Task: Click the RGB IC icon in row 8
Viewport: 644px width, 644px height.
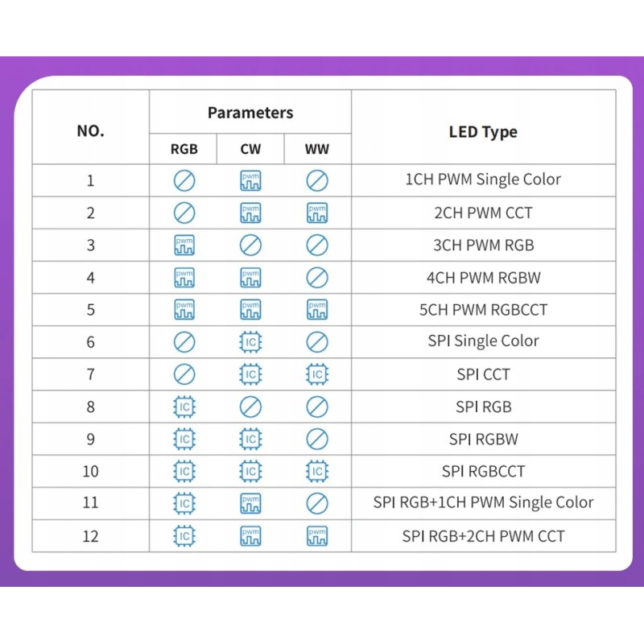Action: [x=184, y=407]
